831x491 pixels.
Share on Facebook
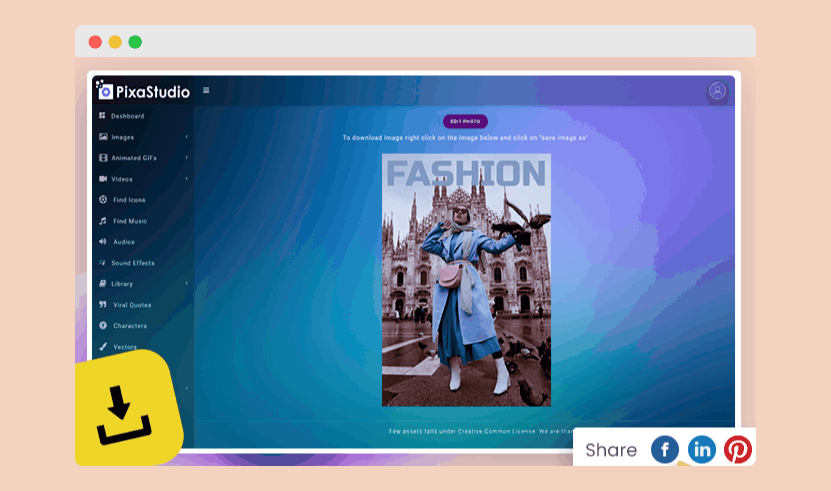click(665, 450)
